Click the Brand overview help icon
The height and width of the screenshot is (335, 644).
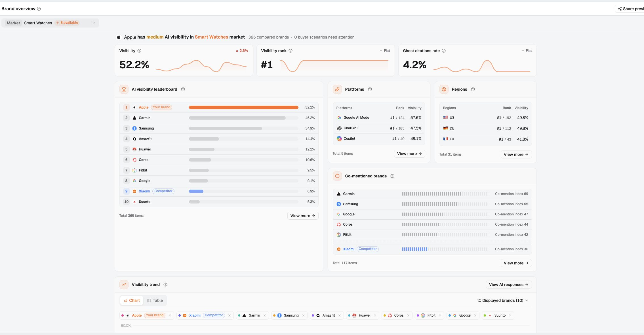[x=39, y=9]
